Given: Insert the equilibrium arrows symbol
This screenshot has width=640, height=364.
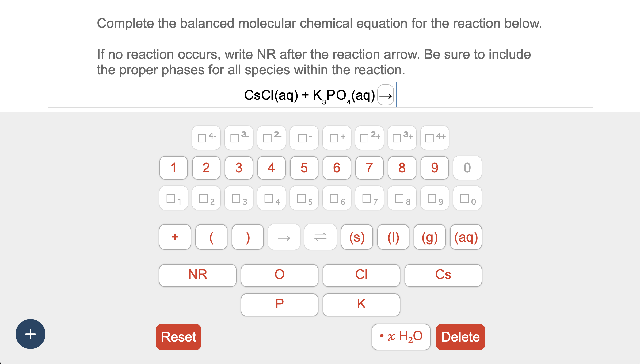Looking at the screenshot, I should point(320,237).
